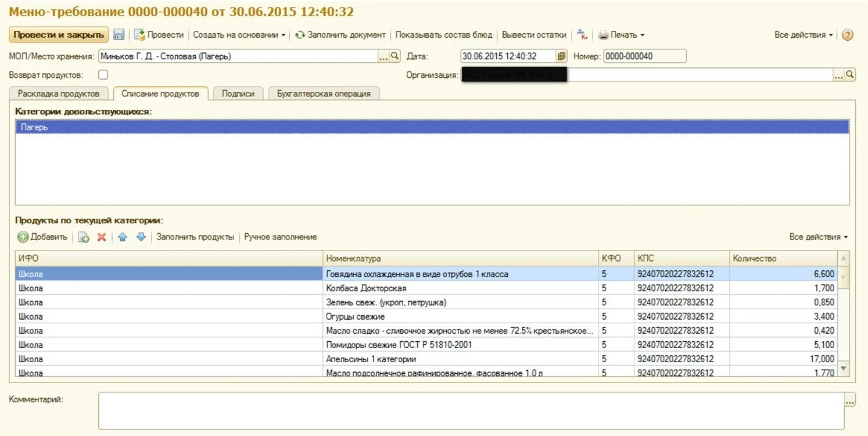Open the top Все действия dropdown

(x=804, y=35)
